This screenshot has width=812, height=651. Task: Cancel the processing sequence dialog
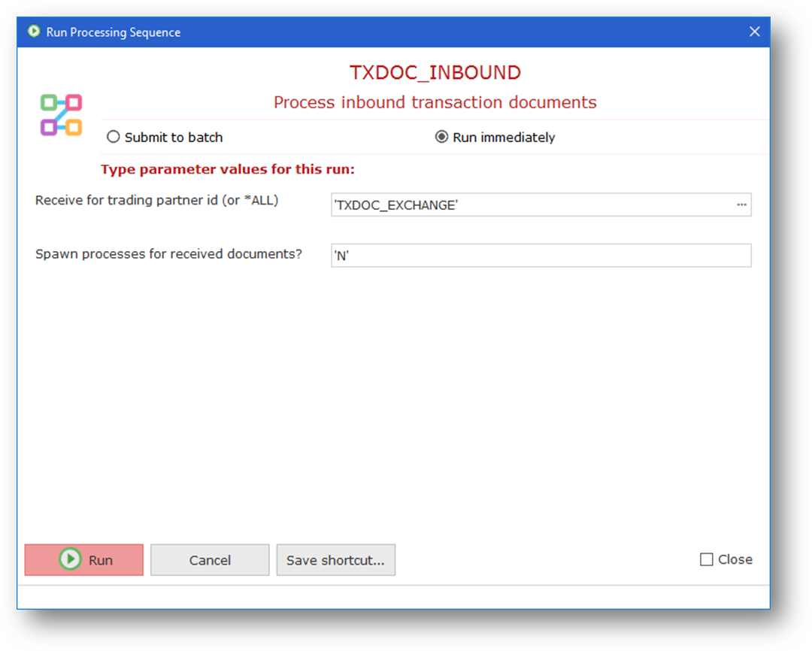pos(210,559)
